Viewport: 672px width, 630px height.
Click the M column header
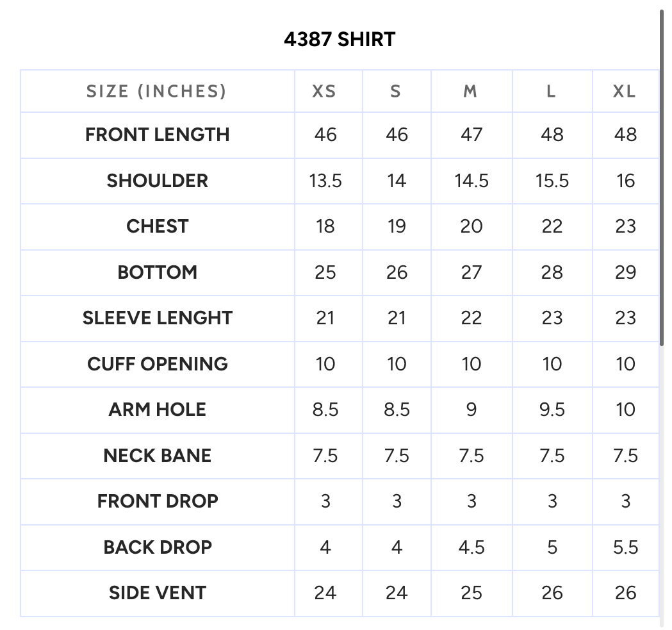(x=470, y=92)
